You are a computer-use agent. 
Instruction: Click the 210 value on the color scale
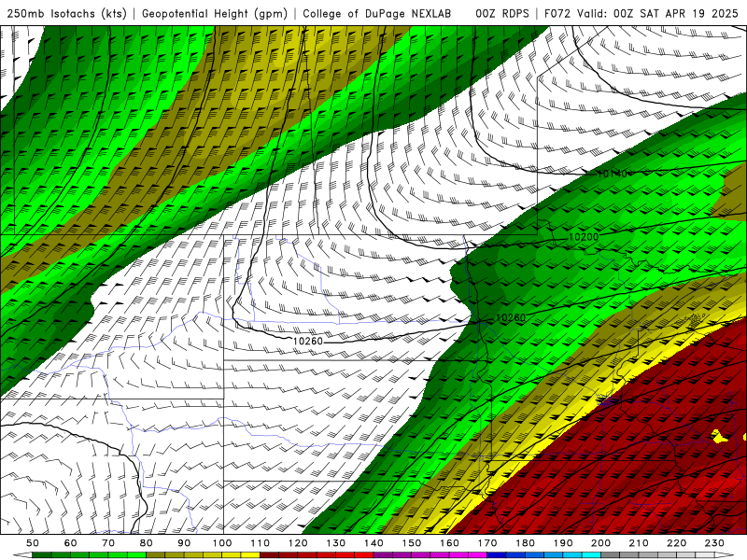[639, 543]
